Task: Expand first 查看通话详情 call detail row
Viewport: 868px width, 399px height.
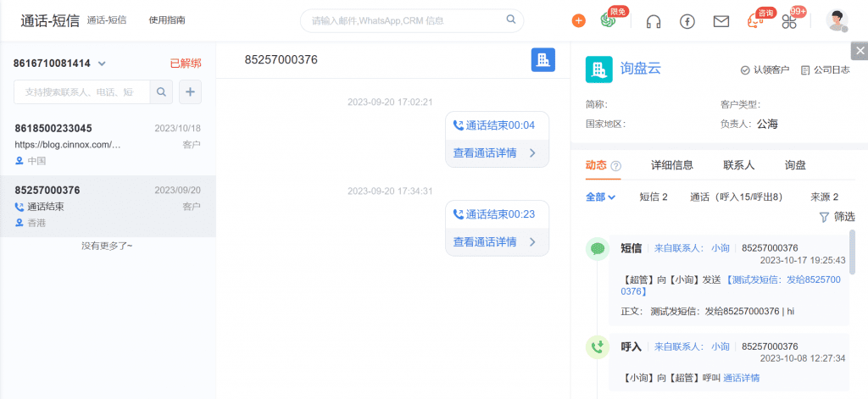Action: point(496,153)
